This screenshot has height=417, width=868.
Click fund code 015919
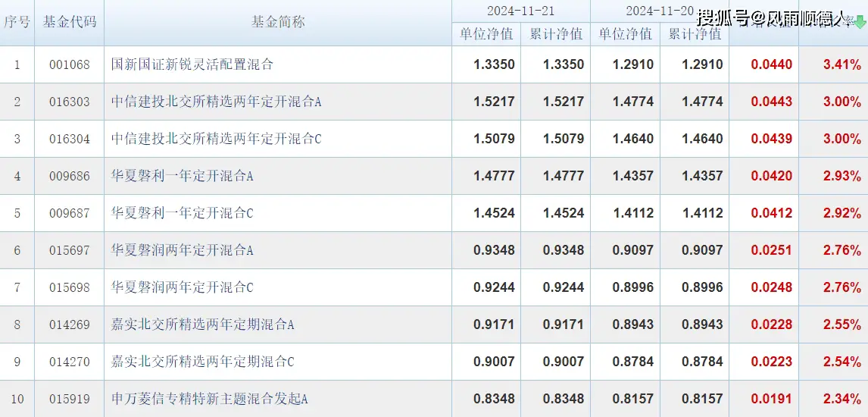click(x=69, y=399)
